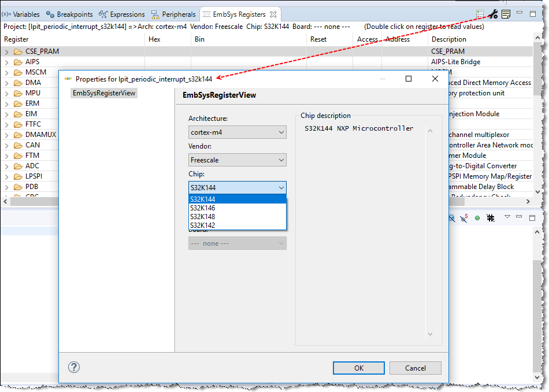Open the Vendor dropdown showing Freescale
Image resolution: width=549 pixels, height=392 pixels.
pos(280,160)
